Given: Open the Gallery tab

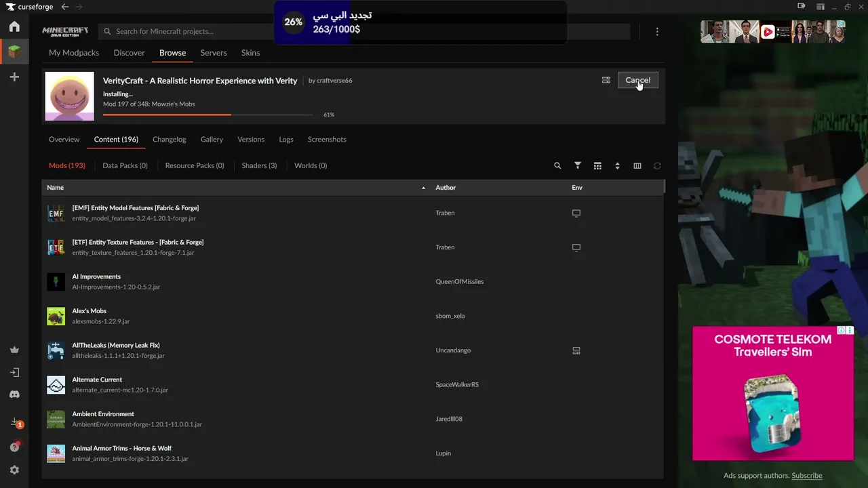Looking at the screenshot, I should [212, 139].
